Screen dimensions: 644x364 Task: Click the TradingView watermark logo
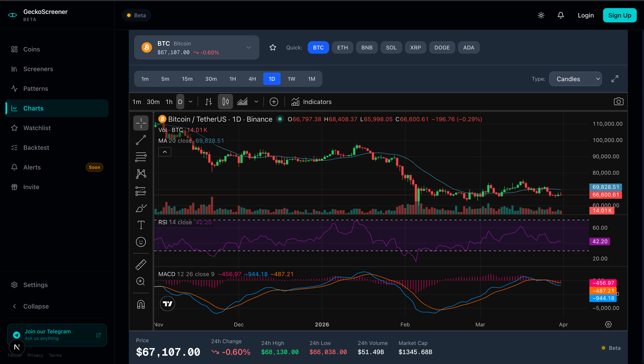tap(167, 303)
